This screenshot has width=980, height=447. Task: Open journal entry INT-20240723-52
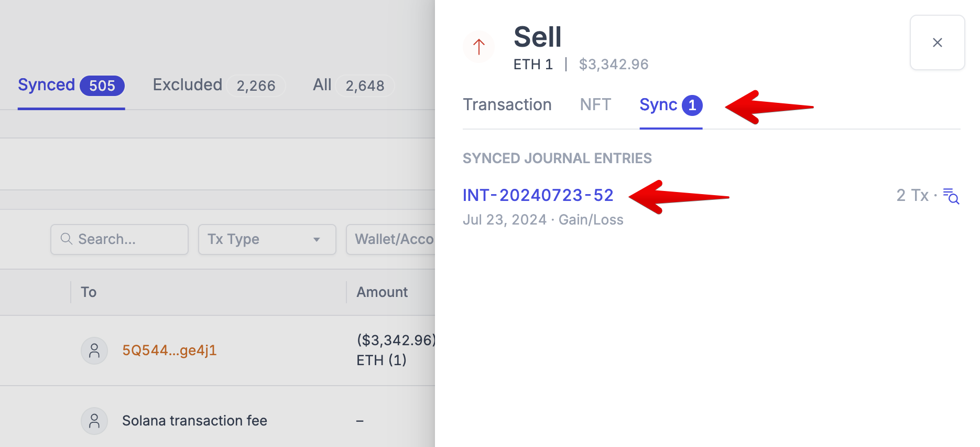click(x=538, y=195)
